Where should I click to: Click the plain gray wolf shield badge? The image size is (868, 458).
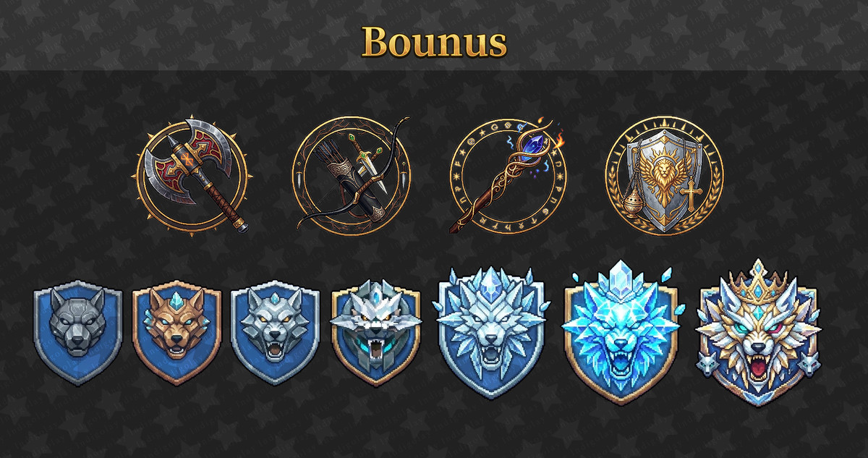tap(77, 333)
